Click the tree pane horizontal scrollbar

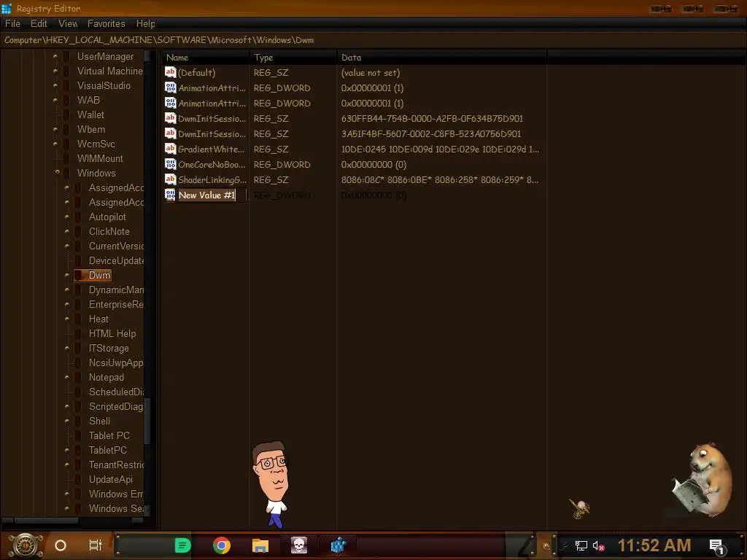[46, 521]
